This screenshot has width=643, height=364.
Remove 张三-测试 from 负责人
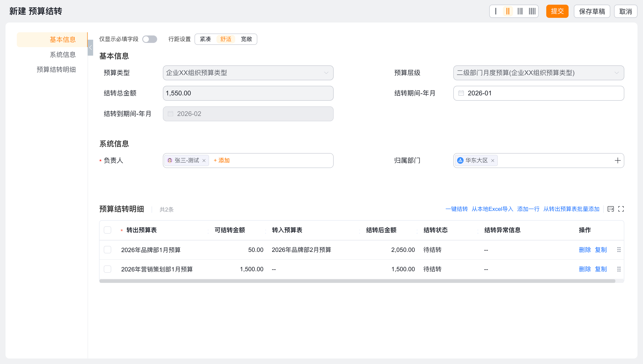[204, 161]
